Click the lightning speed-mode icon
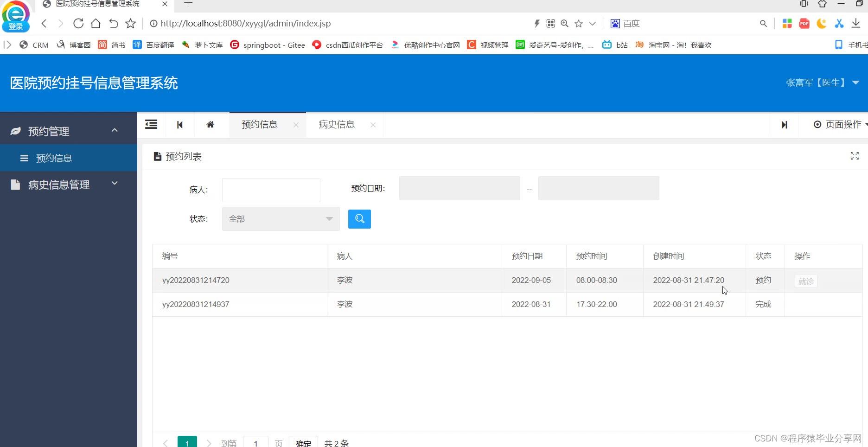The height and width of the screenshot is (447, 868). (537, 23)
